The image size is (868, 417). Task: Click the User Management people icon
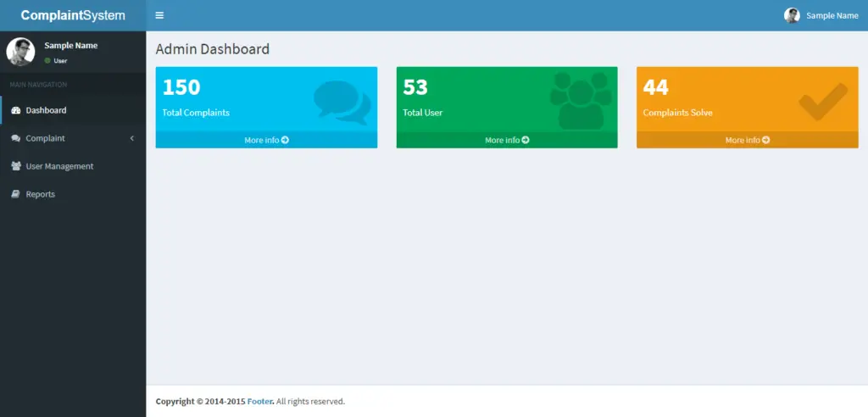(16, 166)
